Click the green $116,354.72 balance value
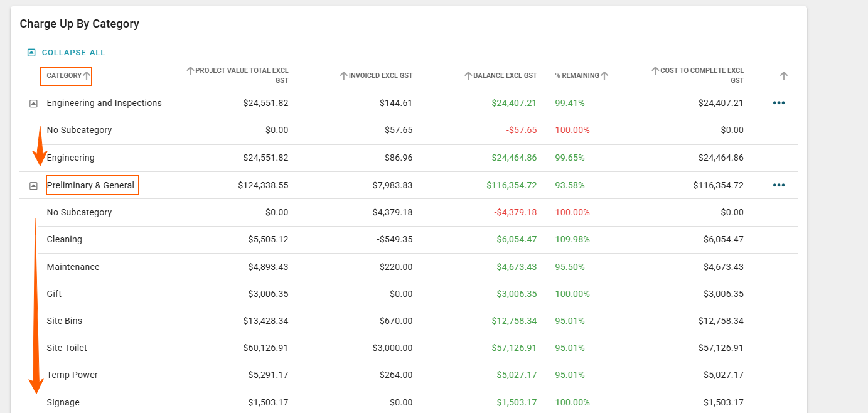Image resolution: width=868 pixels, height=413 pixels. pyautogui.click(x=512, y=185)
